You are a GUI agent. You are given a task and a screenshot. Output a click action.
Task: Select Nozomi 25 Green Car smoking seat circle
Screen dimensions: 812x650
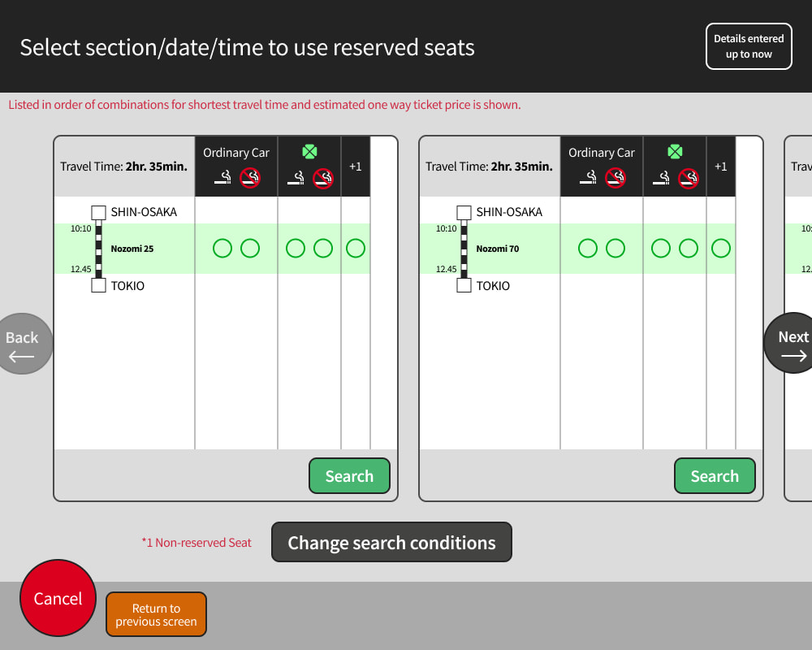tap(296, 249)
